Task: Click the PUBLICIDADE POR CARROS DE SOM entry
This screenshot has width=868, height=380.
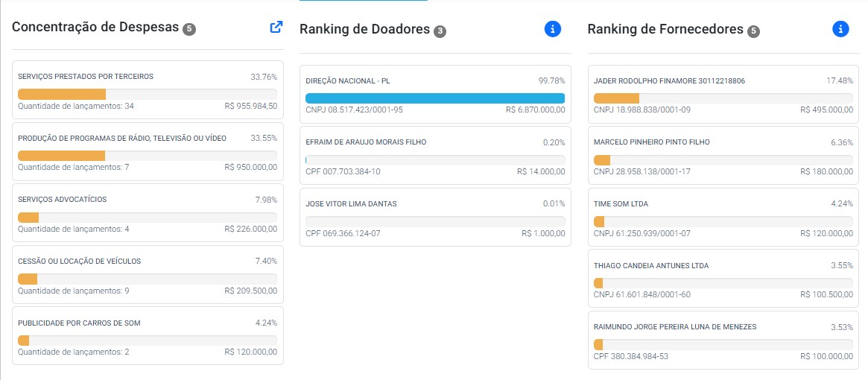Action: click(x=148, y=336)
